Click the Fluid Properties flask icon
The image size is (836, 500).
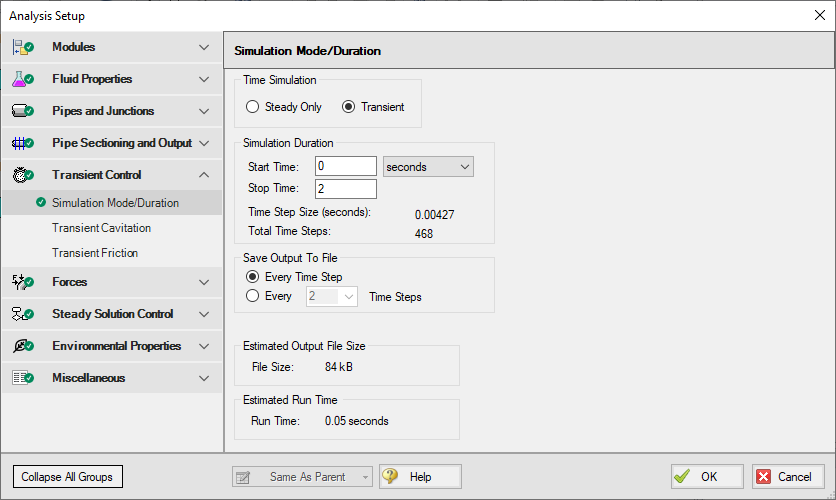[x=23, y=79]
